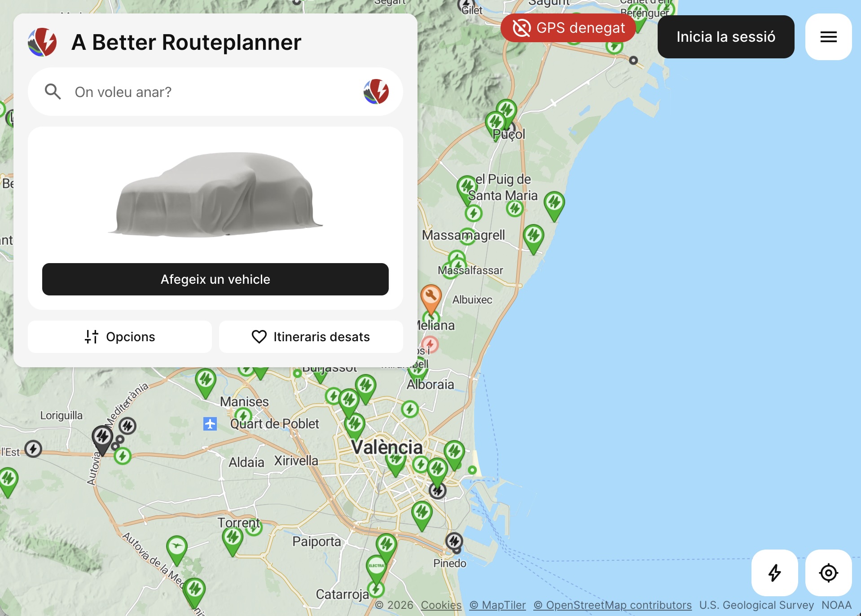Click the 'Massamagrell' map label
Image resolution: width=861 pixels, height=616 pixels.
coord(463,235)
